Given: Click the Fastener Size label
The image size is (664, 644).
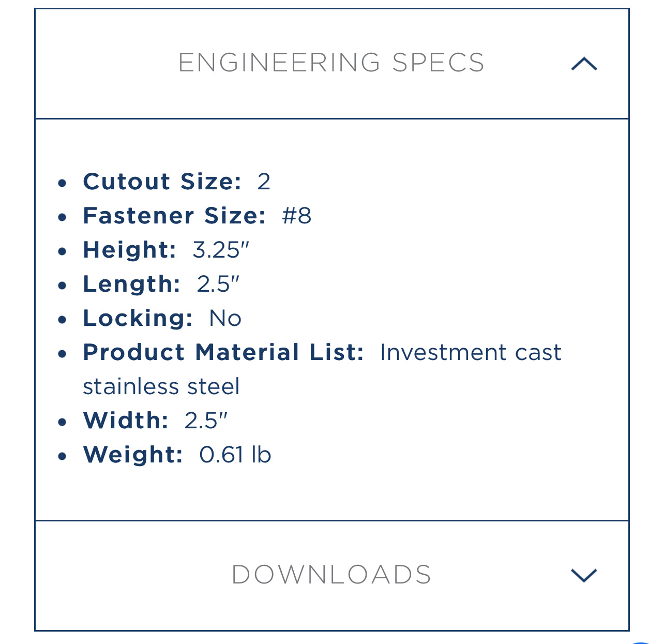Looking at the screenshot, I should 174,216.
